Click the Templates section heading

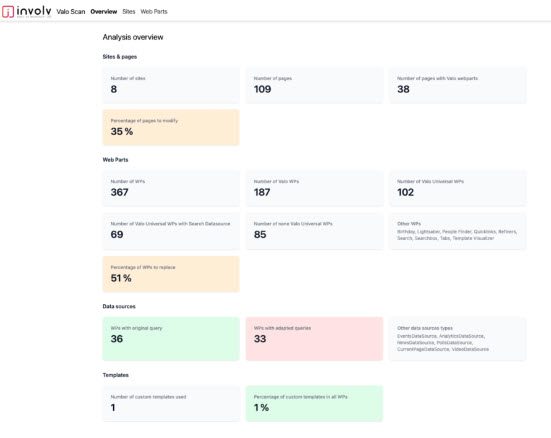click(x=116, y=375)
